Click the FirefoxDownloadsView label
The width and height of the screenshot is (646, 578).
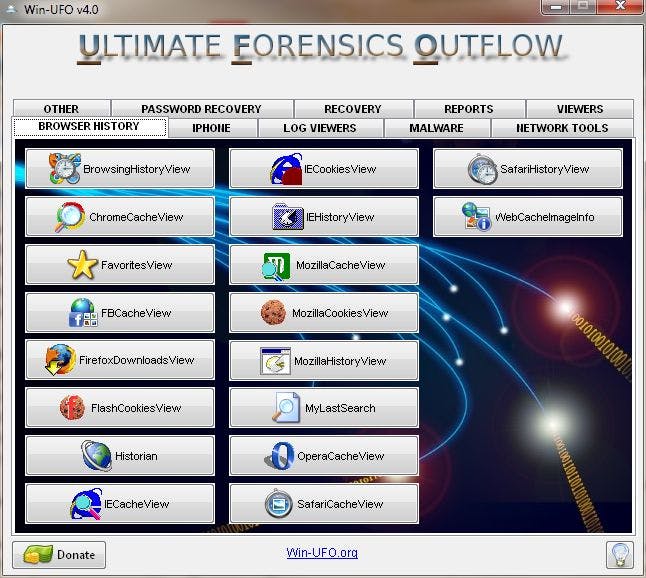tap(136, 360)
